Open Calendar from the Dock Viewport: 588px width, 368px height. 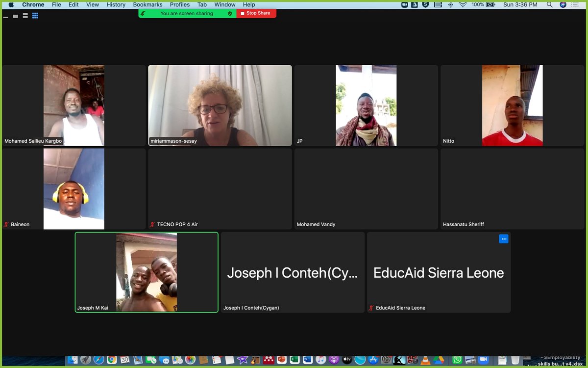click(x=125, y=360)
